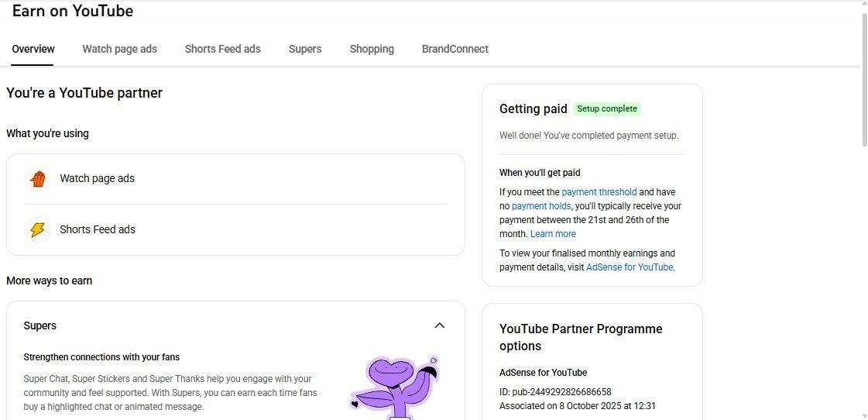The height and width of the screenshot is (420, 868).
Task: Click the AdSense publisher ID text
Action: 555,392
